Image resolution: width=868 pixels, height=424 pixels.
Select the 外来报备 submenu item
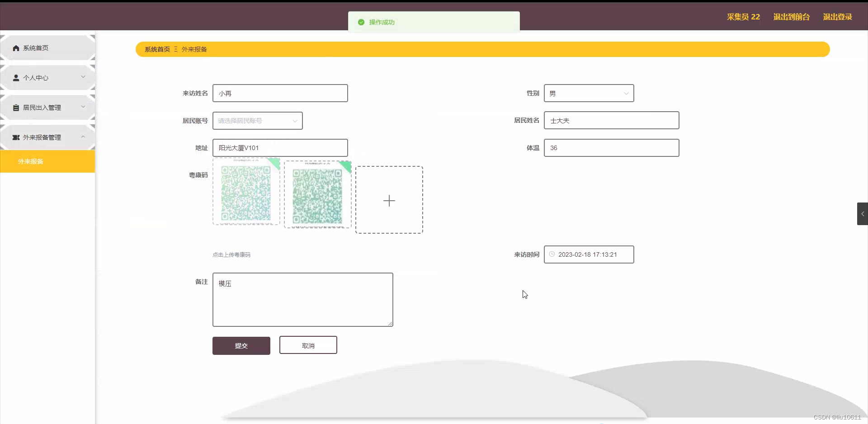(x=47, y=161)
